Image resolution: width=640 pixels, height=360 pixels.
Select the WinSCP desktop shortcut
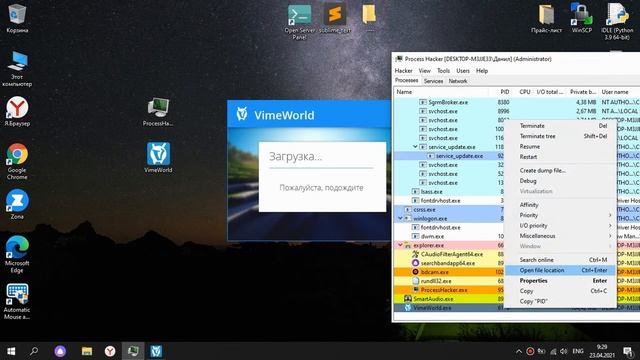click(582, 18)
